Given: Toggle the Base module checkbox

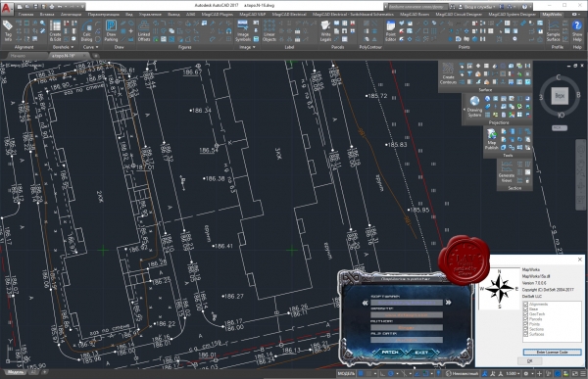Looking at the screenshot, I should 525,309.
